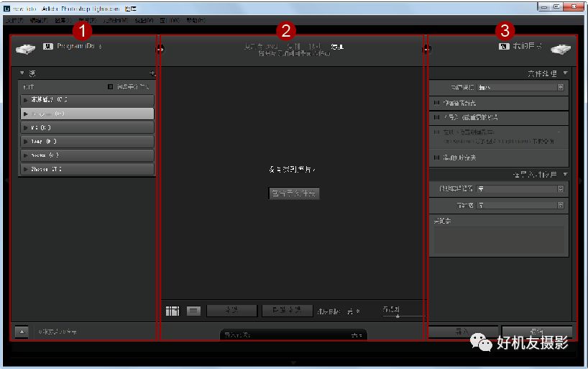Click the thumbnail size slider handle
Viewport: 588px width, 369px height.
398,316
